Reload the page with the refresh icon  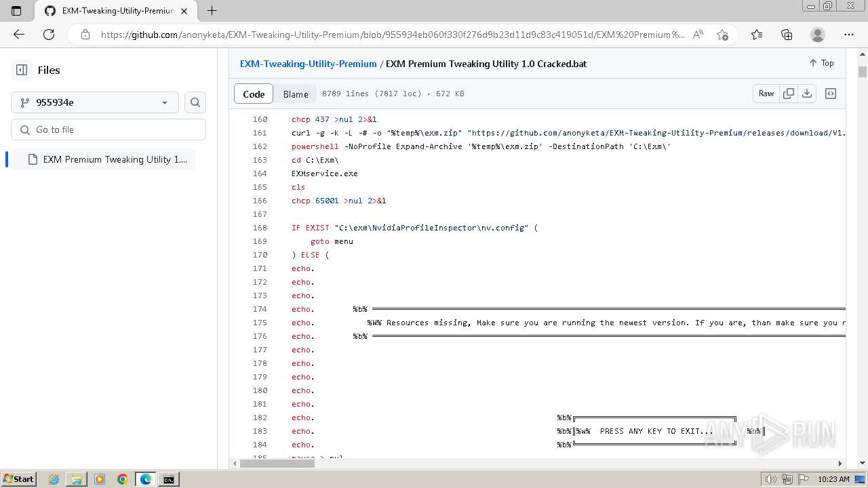click(49, 35)
